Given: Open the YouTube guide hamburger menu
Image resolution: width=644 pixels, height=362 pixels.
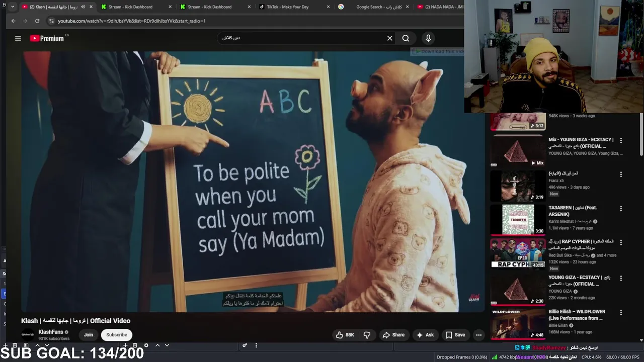Looking at the screenshot, I should [x=18, y=38].
